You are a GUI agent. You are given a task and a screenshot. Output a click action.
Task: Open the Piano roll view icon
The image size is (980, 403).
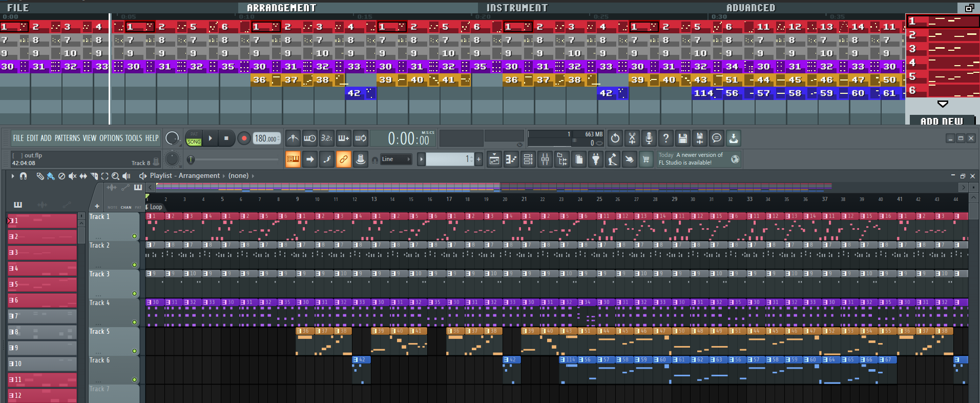coord(511,159)
